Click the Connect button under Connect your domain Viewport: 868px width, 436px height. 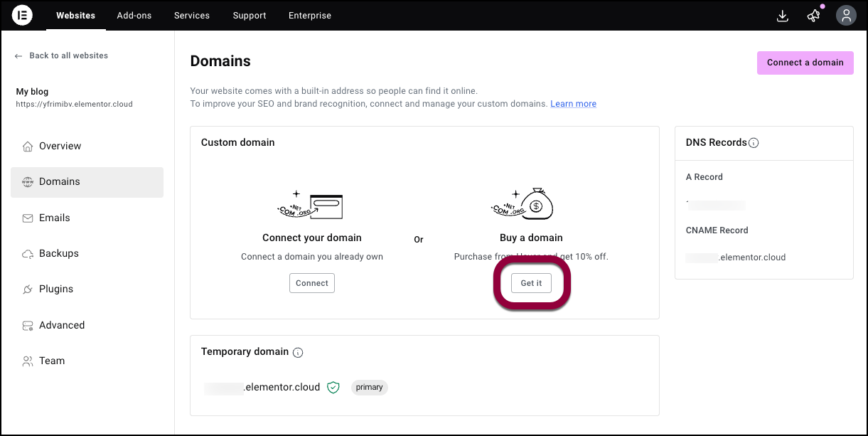pos(312,283)
